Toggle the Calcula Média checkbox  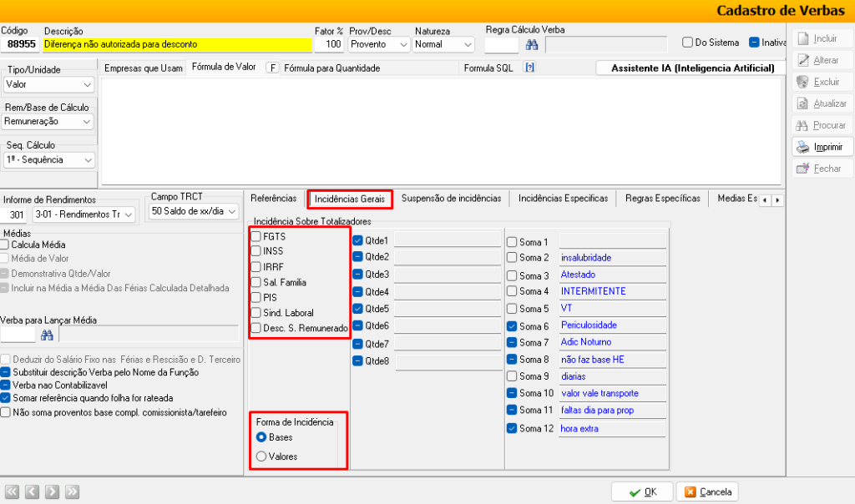tap(5, 244)
